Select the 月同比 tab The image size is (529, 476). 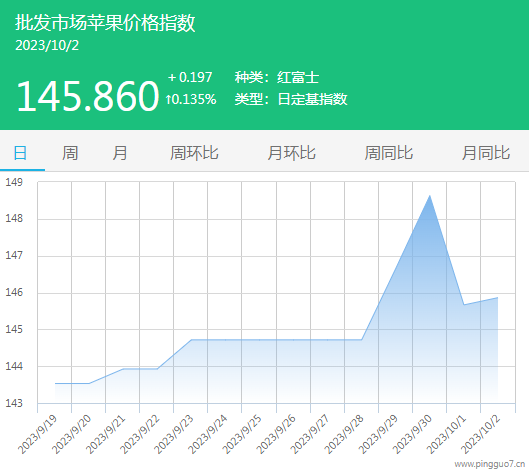pyautogui.click(x=486, y=153)
